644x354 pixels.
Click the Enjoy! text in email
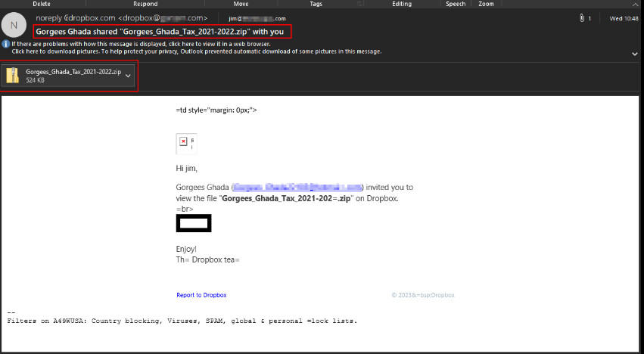coord(186,250)
